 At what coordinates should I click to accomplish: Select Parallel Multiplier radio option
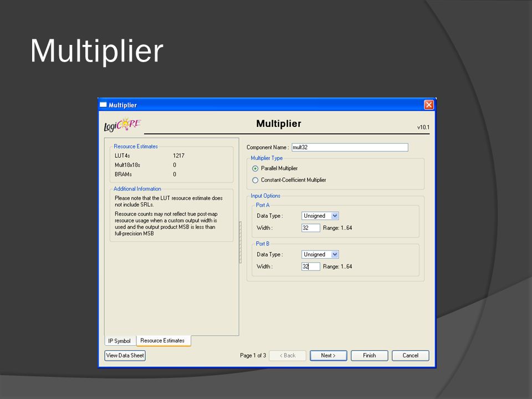tap(255, 168)
